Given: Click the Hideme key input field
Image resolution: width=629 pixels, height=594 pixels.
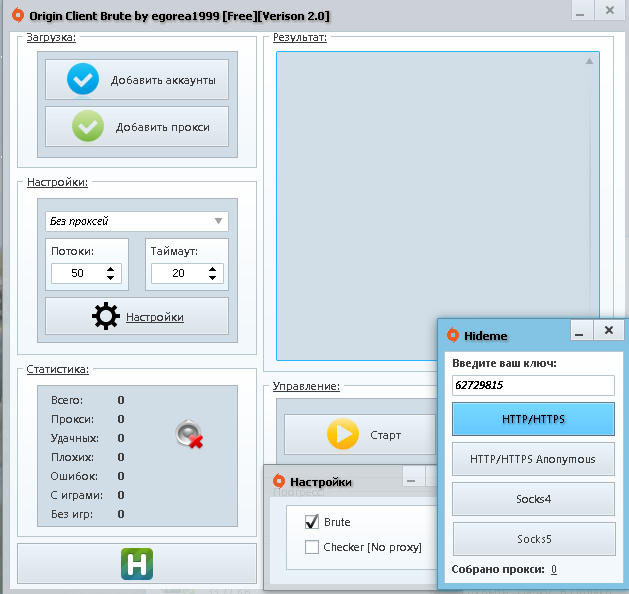Looking at the screenshot, I should coord(533,385).
